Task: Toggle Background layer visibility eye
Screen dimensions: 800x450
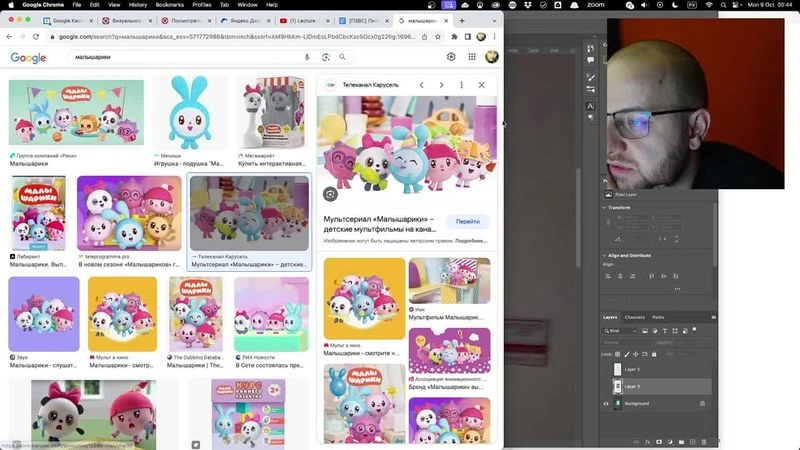Action: [606, 404]
